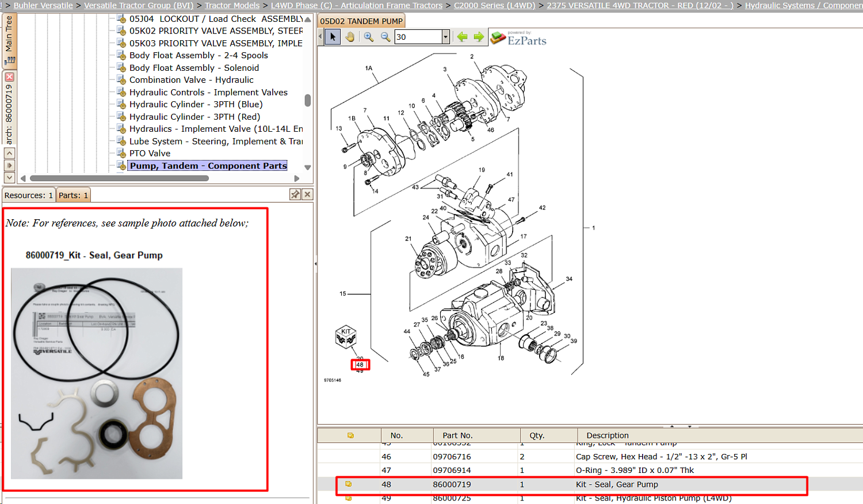Screen dimensions: 863x504
Task: Activate the hand pan tool
Action: coord(350,37)
